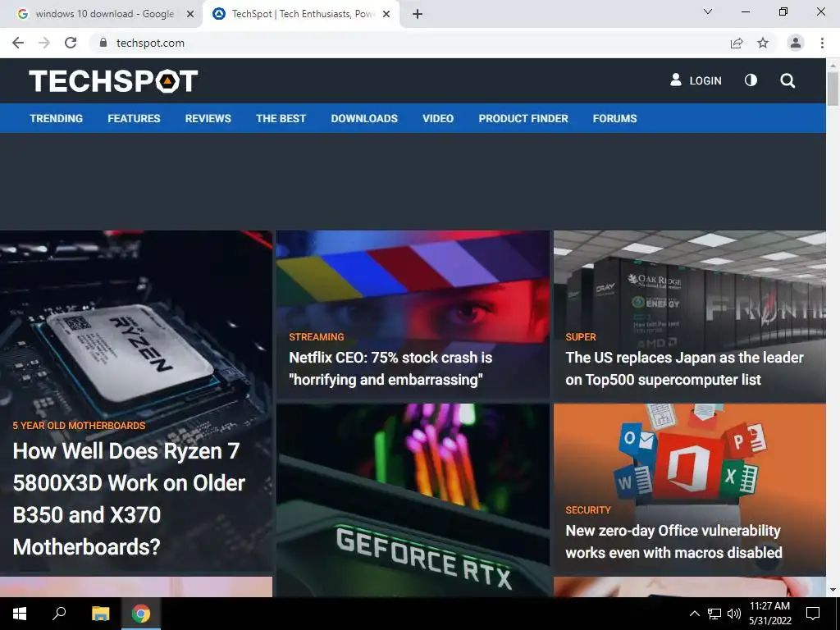Open File Explorer from the taskbar
This screenshot has height=630, width=840.
click(100, 614)
